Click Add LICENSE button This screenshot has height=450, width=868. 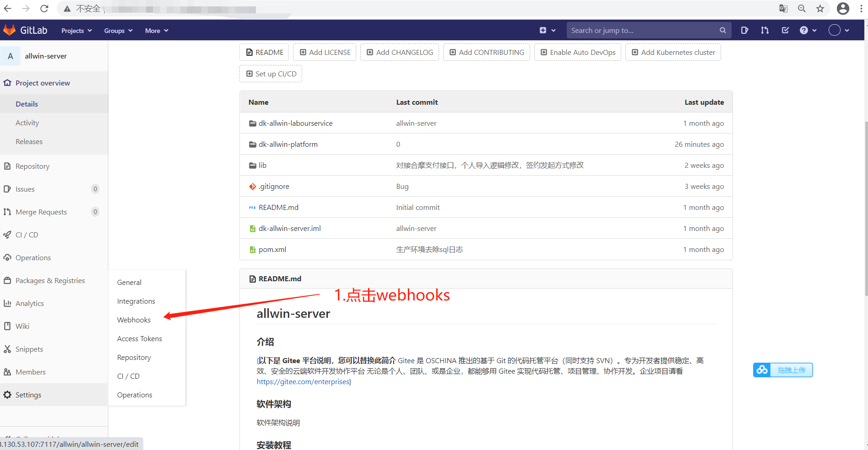point(325,52)
